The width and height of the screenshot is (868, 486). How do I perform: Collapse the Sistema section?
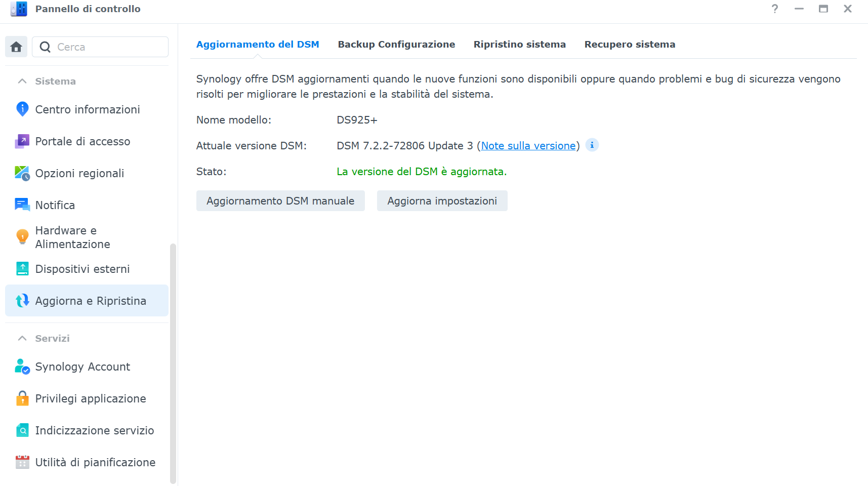pyautogui.click(x=22, y=81)
